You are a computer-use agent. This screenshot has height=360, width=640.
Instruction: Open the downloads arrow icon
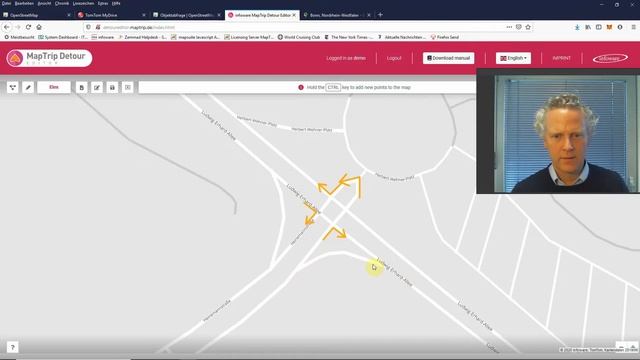tap(577, 27)
